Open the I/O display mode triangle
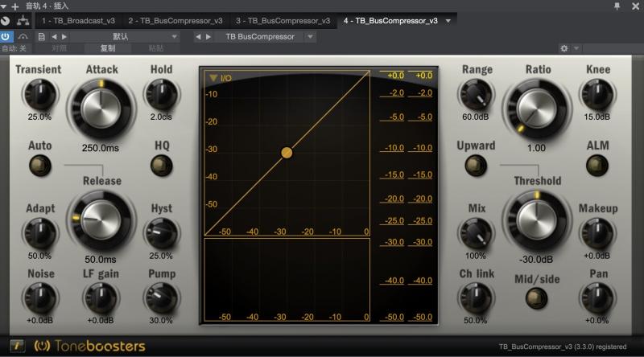644x357 pixels. [213, 77]
